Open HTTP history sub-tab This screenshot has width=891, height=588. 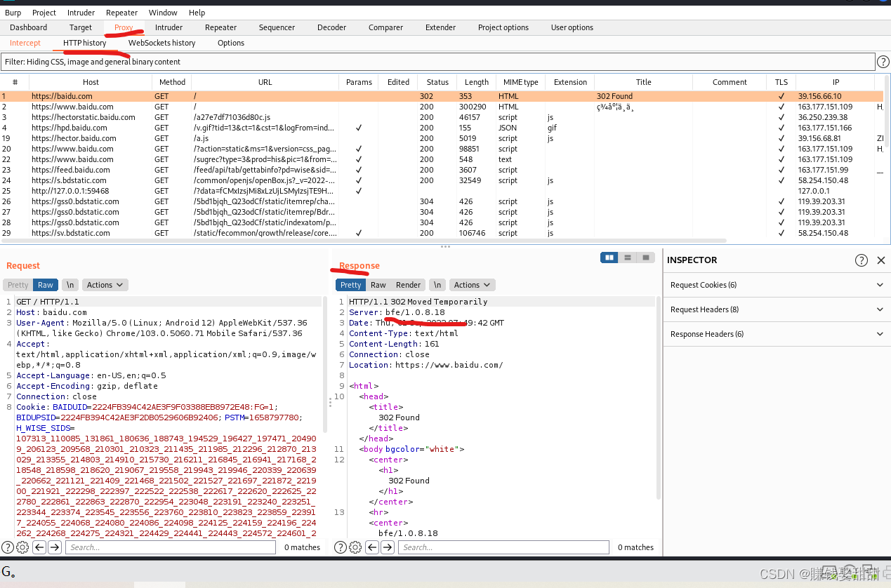click(85, 43)
